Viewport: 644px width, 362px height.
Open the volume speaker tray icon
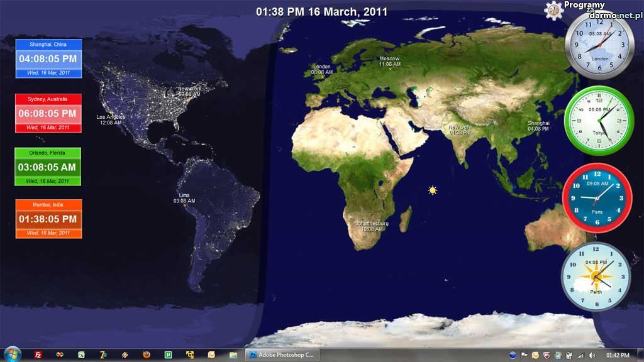[591, 355]
